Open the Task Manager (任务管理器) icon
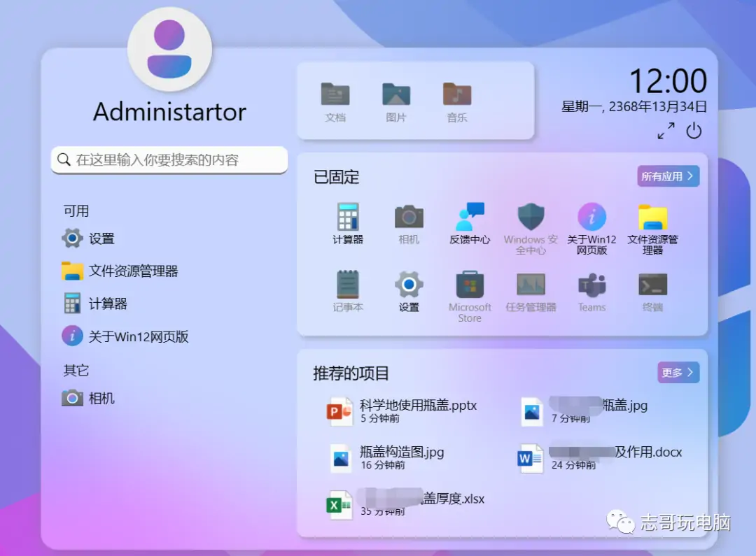The image size is (756, 556). coord(531,286)
